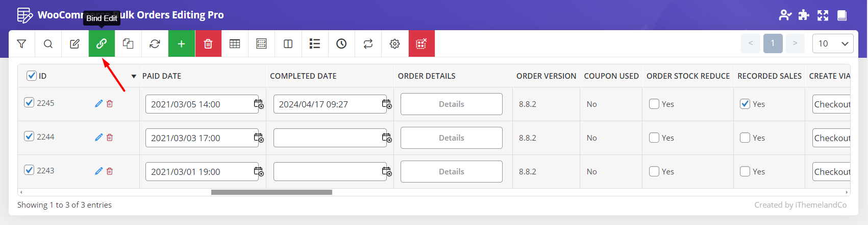Open the settings gear in toolbar
Image resolution: width=868 pixels, height=225 pixels.
(x=394, y=44)
